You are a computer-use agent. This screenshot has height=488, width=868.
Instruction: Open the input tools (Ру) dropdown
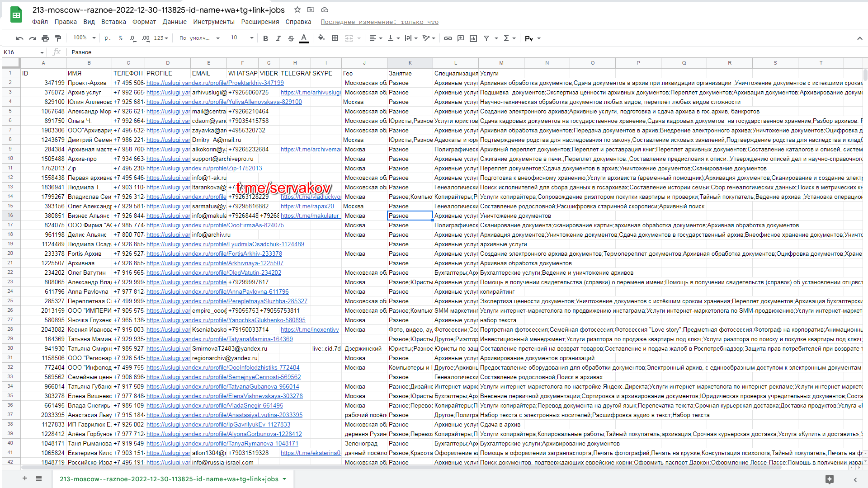pyautogui.click(x=533, y=38)
